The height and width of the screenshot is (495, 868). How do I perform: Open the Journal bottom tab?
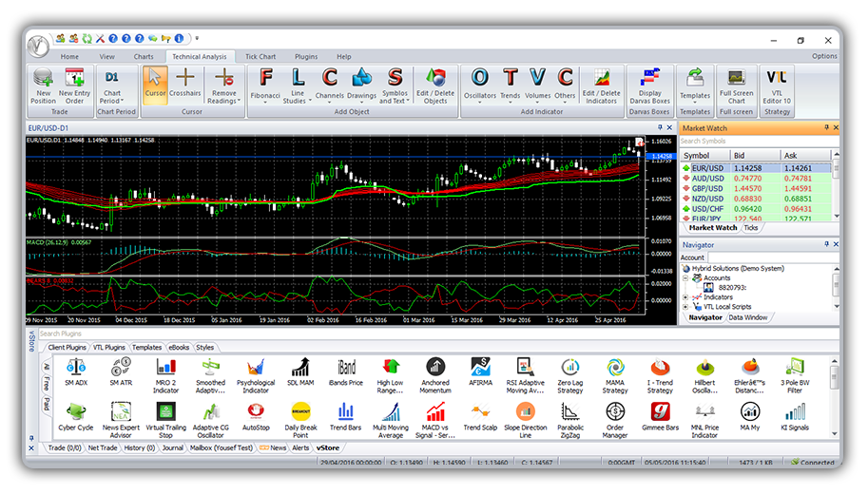tap(172, 448)
